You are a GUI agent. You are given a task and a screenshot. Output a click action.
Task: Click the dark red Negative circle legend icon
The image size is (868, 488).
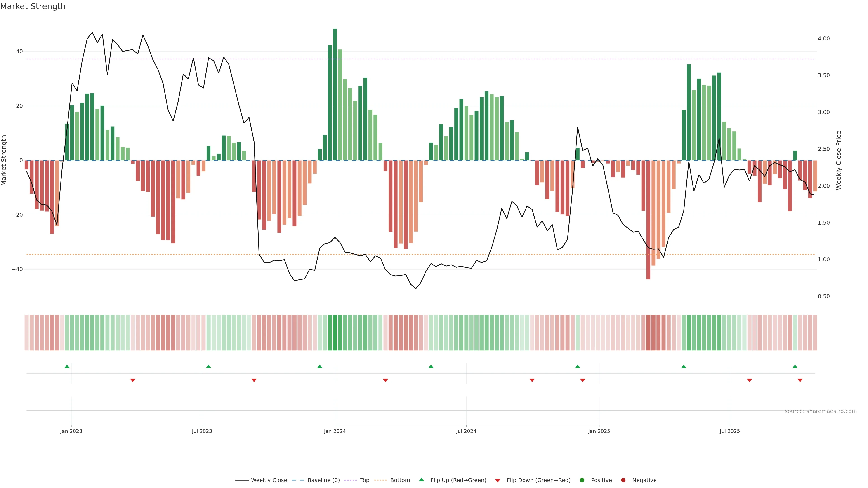pyautogui.click(x=623, y=480)
